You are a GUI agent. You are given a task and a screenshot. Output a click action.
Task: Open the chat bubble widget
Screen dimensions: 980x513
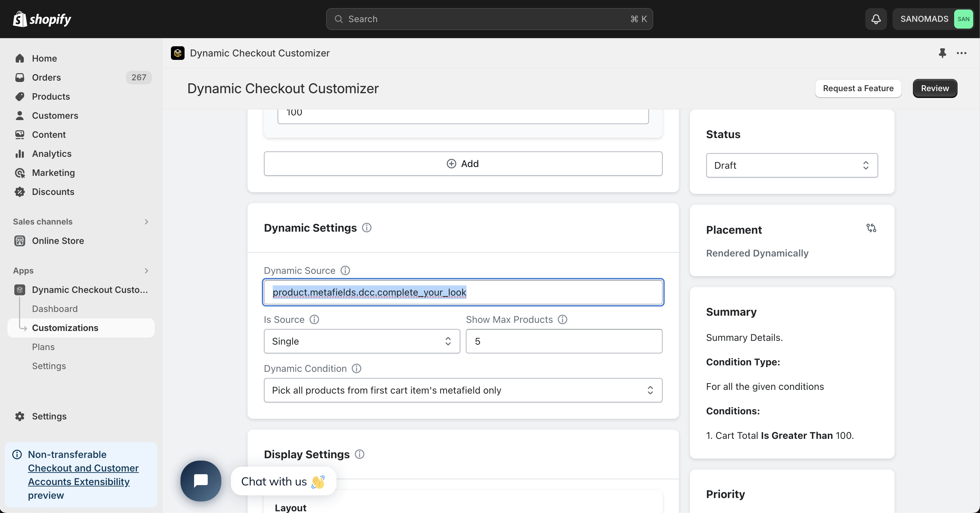[x=201, y=481]
